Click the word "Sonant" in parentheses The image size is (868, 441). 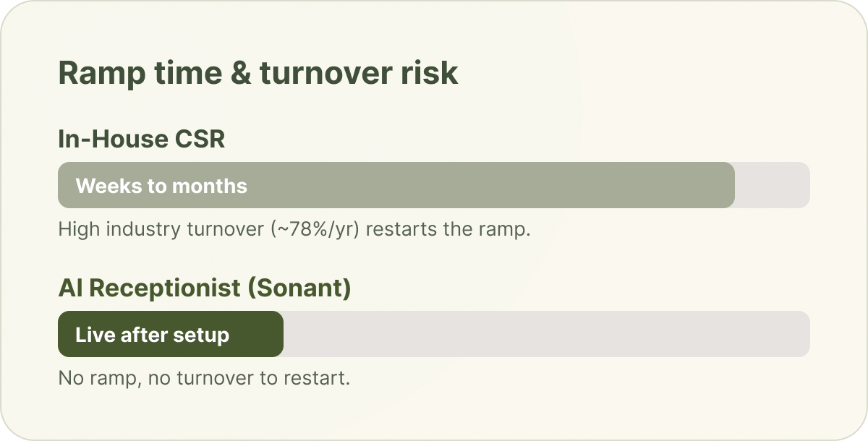coord(299,288)
